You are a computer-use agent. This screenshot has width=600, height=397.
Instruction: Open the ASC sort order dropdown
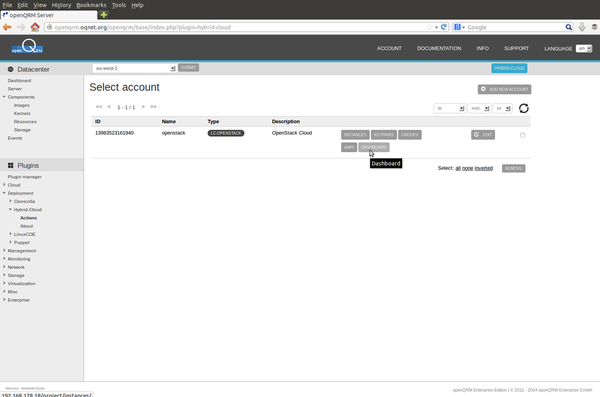pyautogui.click(x=479, y=108)
